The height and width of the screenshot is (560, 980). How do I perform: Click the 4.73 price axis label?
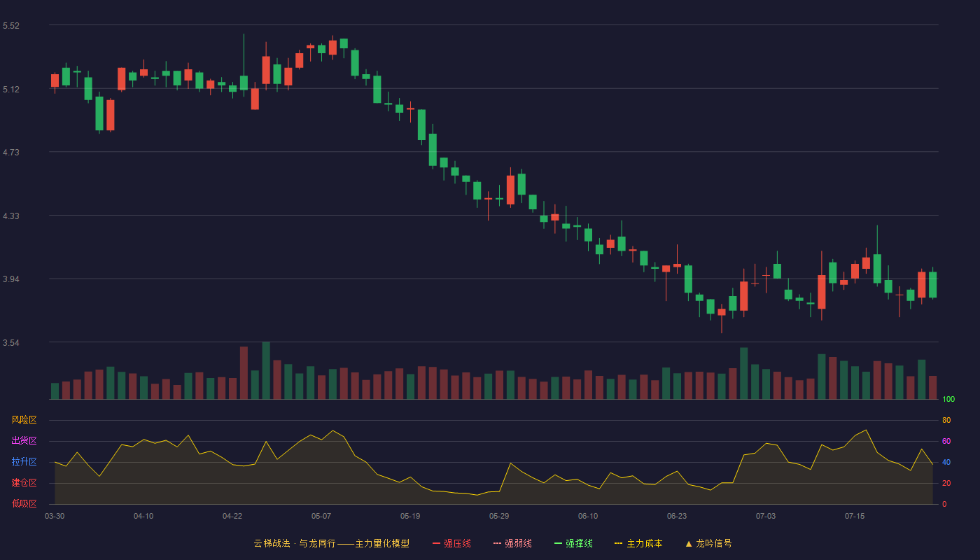coord(11,153)
